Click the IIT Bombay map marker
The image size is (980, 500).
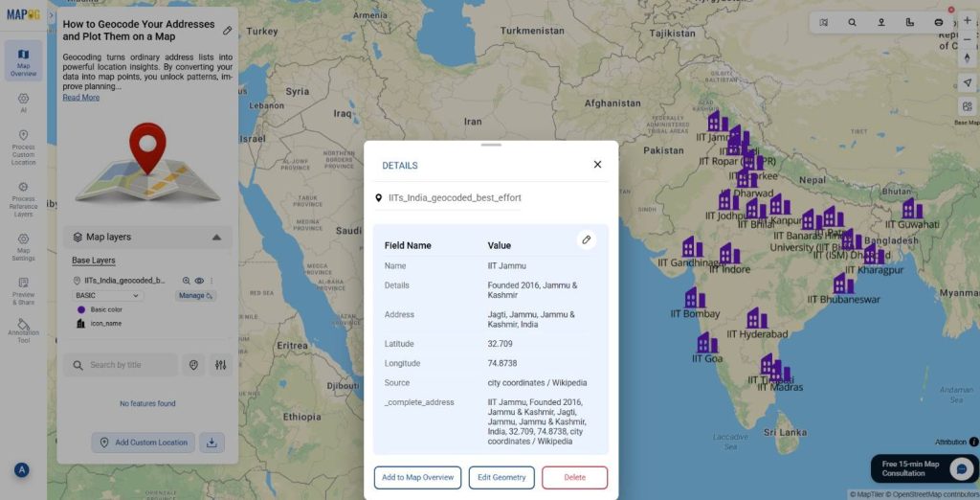(x=695, y=298)
